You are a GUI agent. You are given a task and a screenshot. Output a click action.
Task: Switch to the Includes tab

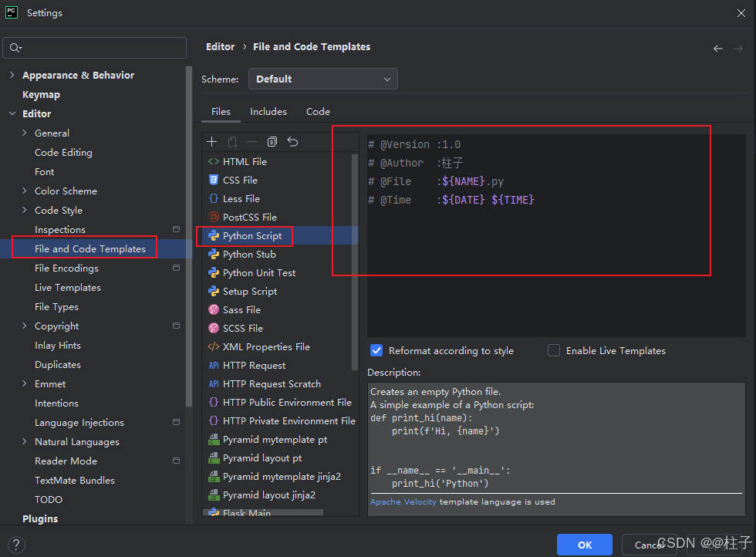point(268,111)
